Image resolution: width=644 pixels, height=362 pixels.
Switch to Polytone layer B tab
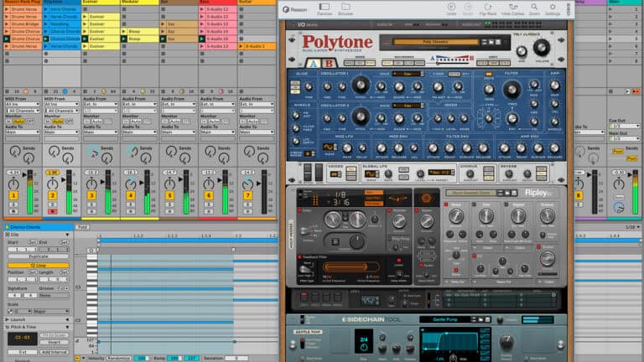pos(329,63)
